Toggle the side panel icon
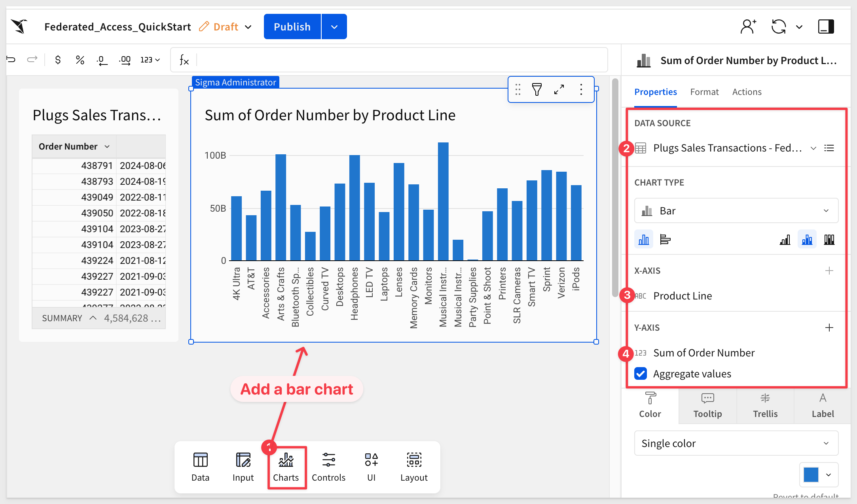Image resolution: width=857 pixels, height=504 pixels. [826, 27]
